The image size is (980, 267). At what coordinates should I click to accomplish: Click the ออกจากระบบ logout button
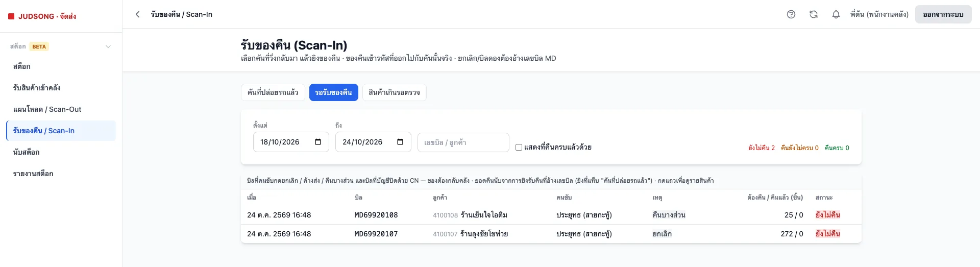tap(943, 14)
